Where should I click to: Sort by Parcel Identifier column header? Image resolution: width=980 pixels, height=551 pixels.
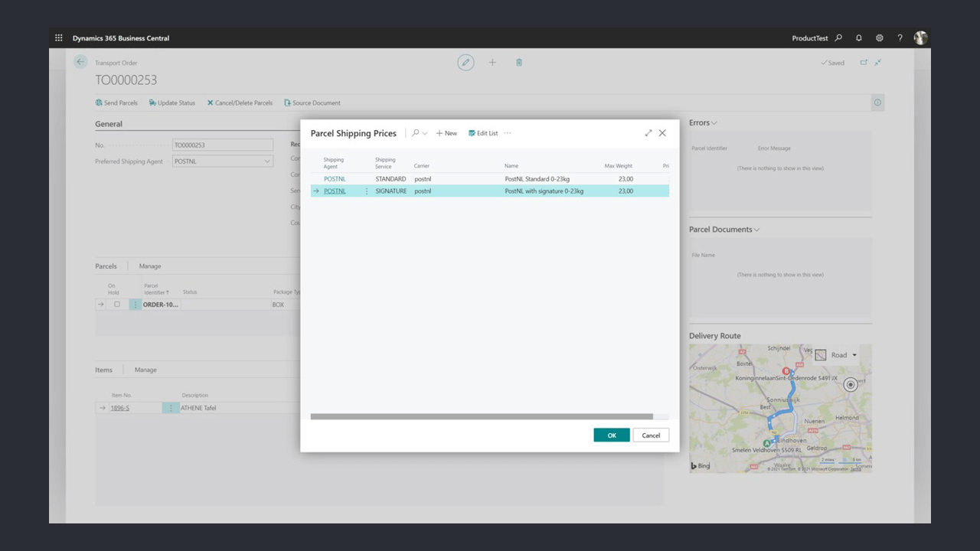point(156,289)
